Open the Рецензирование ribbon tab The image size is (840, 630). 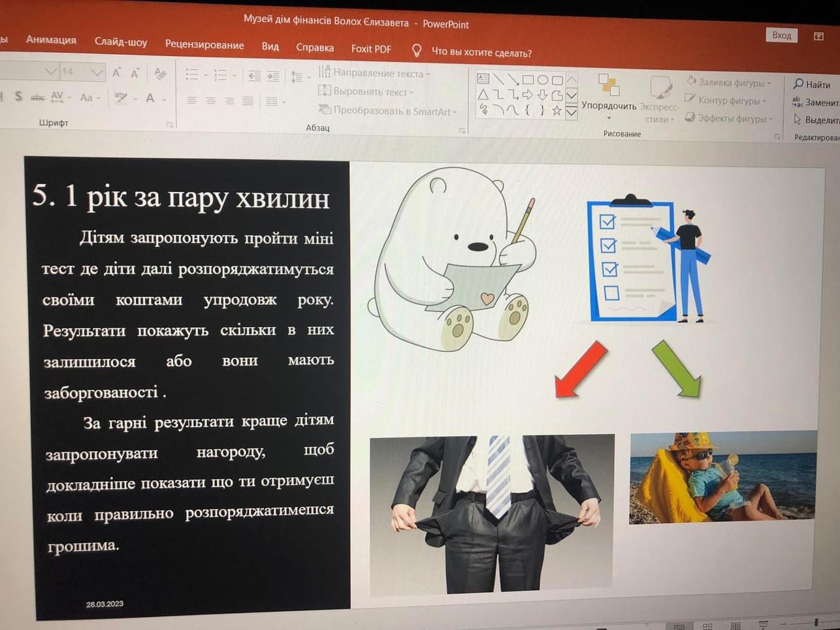pos(204,44)
